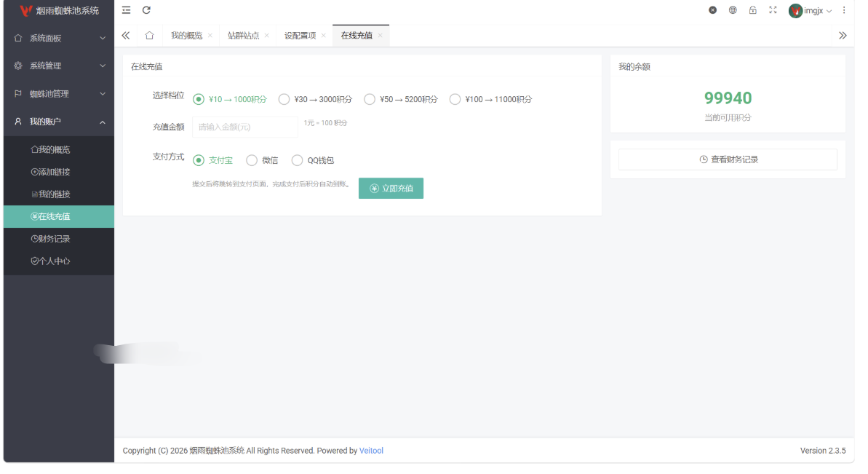The height and width of the screenshot is (474, 868).
Task: Switch to the 我的概览 tab
Action: [x=186, y=36]
